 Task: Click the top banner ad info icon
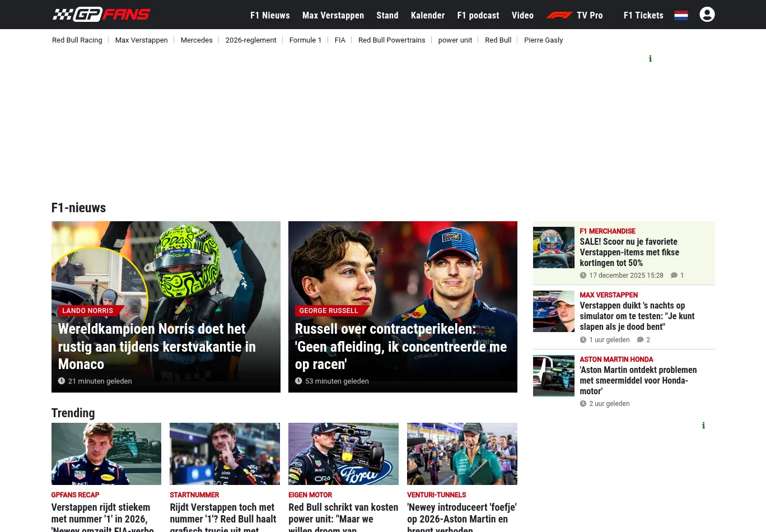[x=650, y=59]
